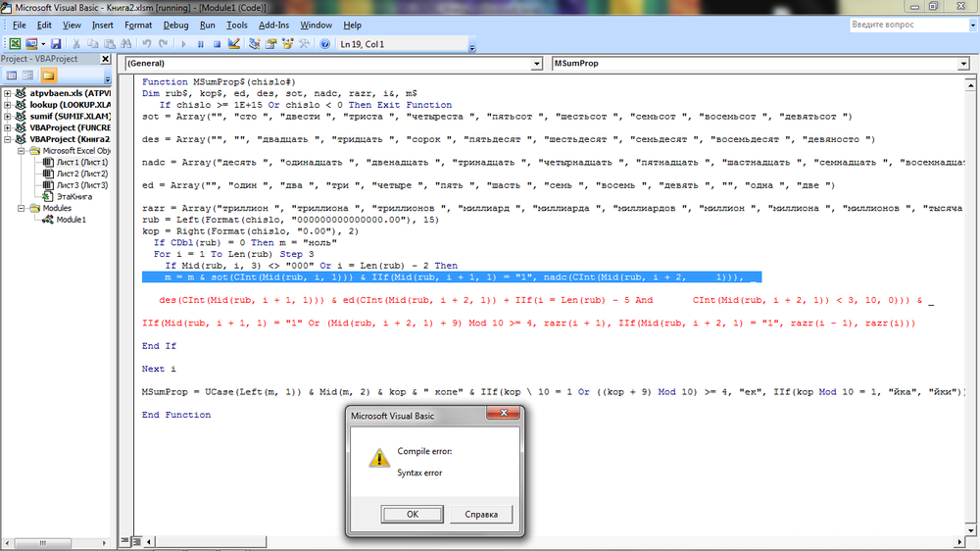Click the View Microsoft Excel icon

pos(15,44)
